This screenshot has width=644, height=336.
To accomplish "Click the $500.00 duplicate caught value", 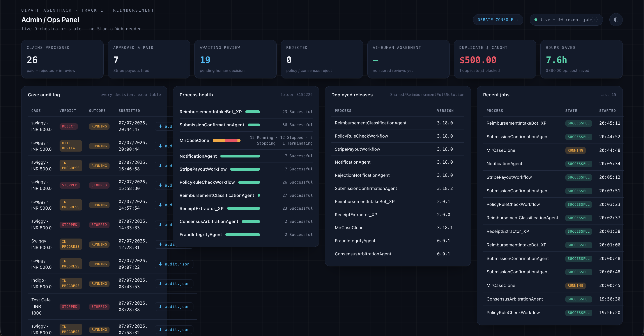I will click(x=478, y=60).
